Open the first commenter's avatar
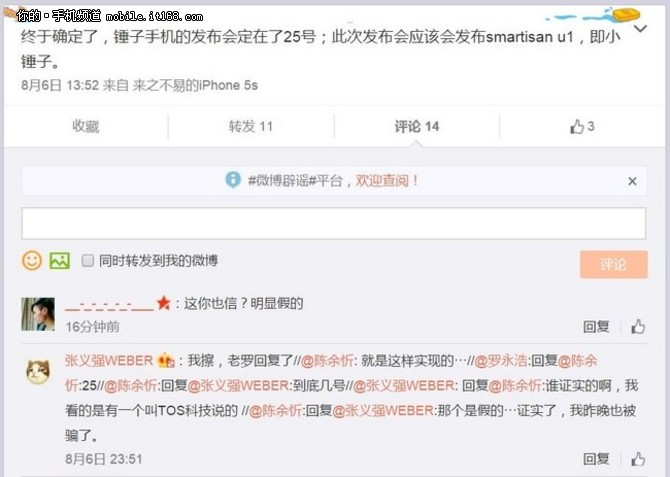The width and height of the screenshot is (670, 477). tap(38, 314)
